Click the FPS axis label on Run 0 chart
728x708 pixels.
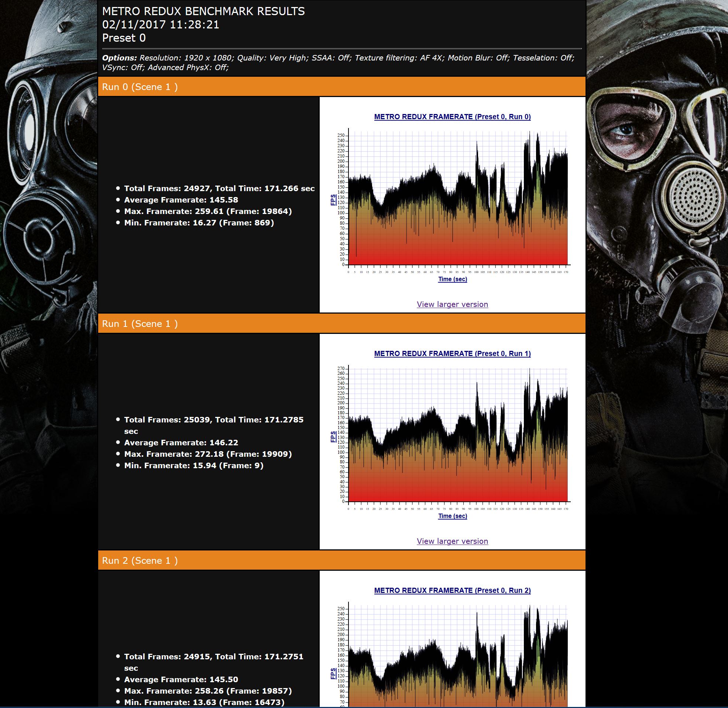[333, 200]
